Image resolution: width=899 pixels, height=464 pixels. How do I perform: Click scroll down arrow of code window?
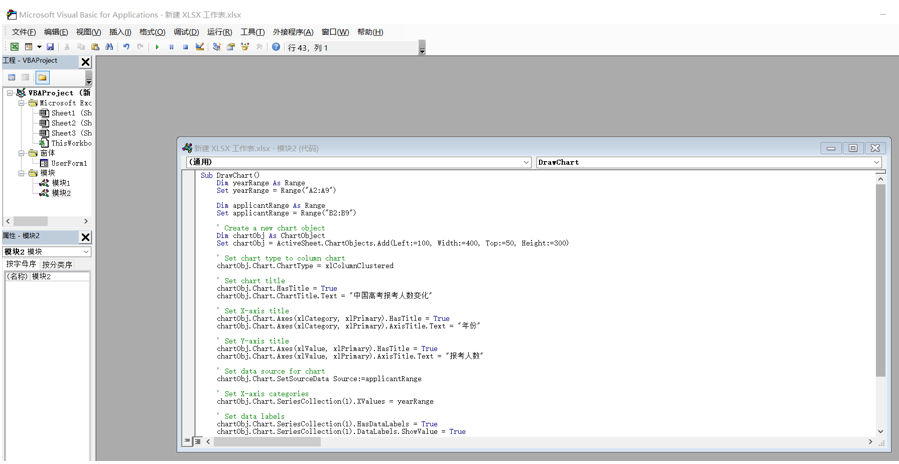click(880, 431)
